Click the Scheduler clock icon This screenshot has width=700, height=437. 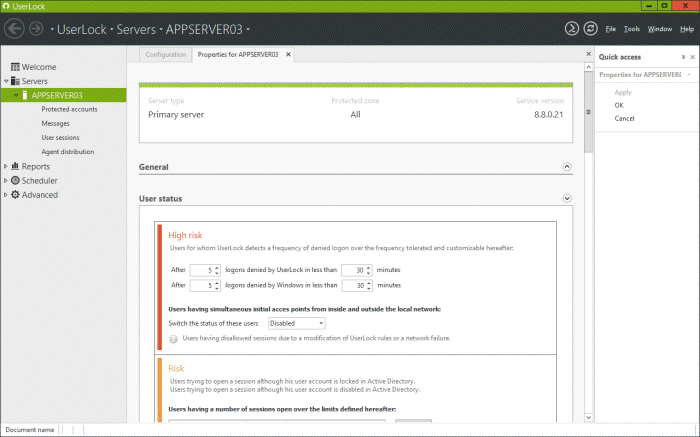(15, 180)
